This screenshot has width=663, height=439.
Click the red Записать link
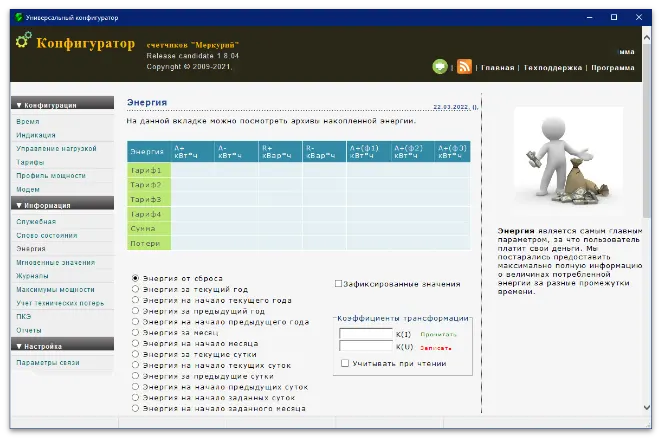(435, 348)
